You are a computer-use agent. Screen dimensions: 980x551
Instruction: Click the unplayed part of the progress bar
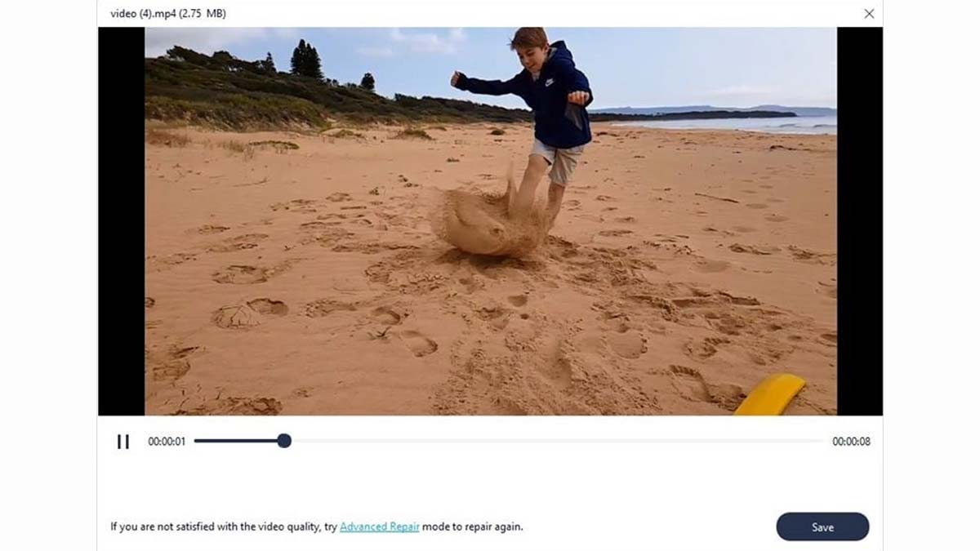(557, 441)
